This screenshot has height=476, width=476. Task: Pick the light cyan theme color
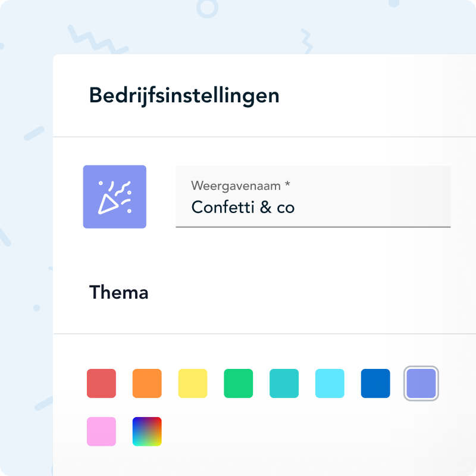(329, 383)
